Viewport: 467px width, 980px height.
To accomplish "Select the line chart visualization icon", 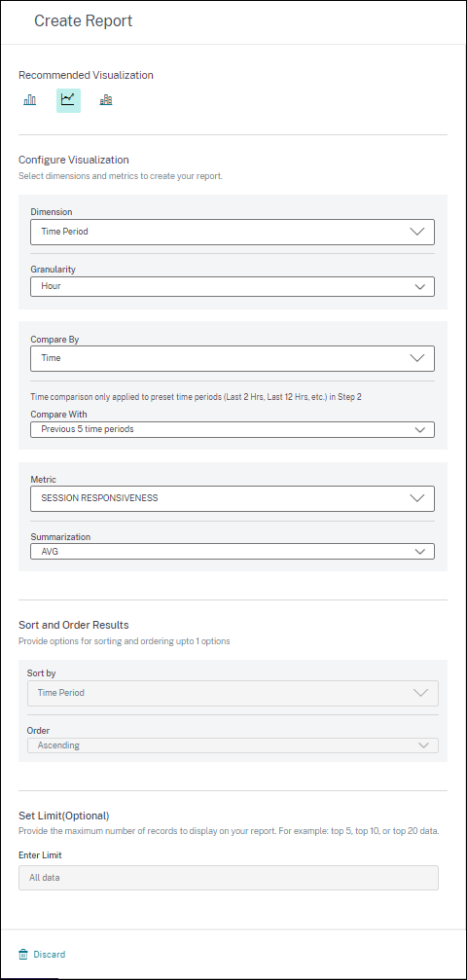I will point(68,100).
